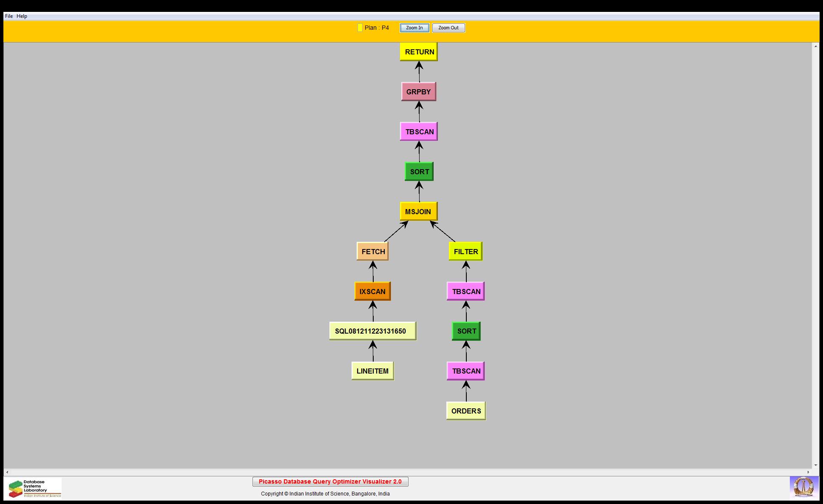Click the MSJOIN node
The height and width of the screenshot is (504, 823).
pos(418,212)
